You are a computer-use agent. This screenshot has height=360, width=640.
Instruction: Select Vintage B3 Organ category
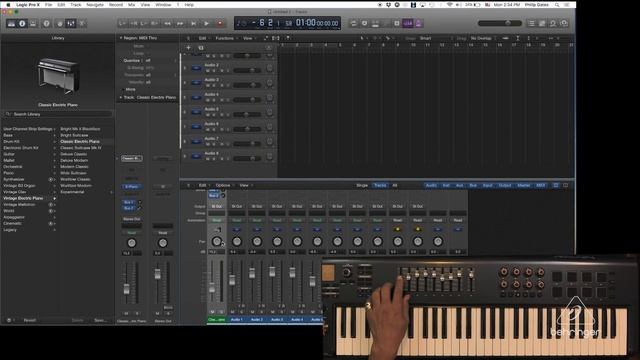point(19,186)
